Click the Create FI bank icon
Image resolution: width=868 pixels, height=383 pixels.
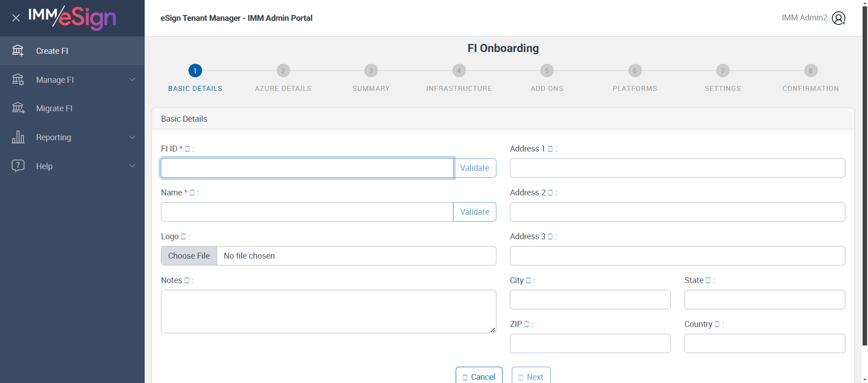[x=18, y=51]
